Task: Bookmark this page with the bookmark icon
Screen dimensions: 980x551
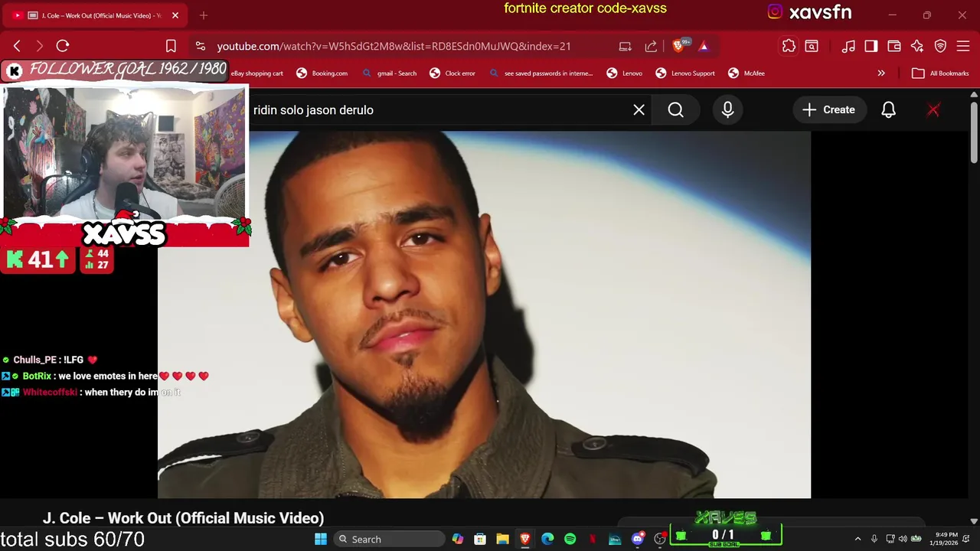Action: 171,46
